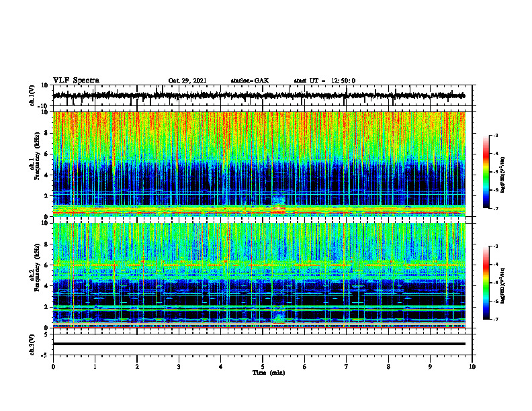Screen dimensions: 532x411
Task: Click the "2" kHz tick on ch.1 spectrogram
Action: [x=47, y=195]
